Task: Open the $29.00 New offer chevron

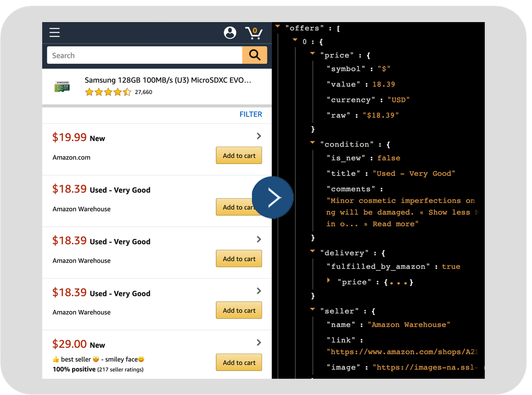Action: click(259, 342)
